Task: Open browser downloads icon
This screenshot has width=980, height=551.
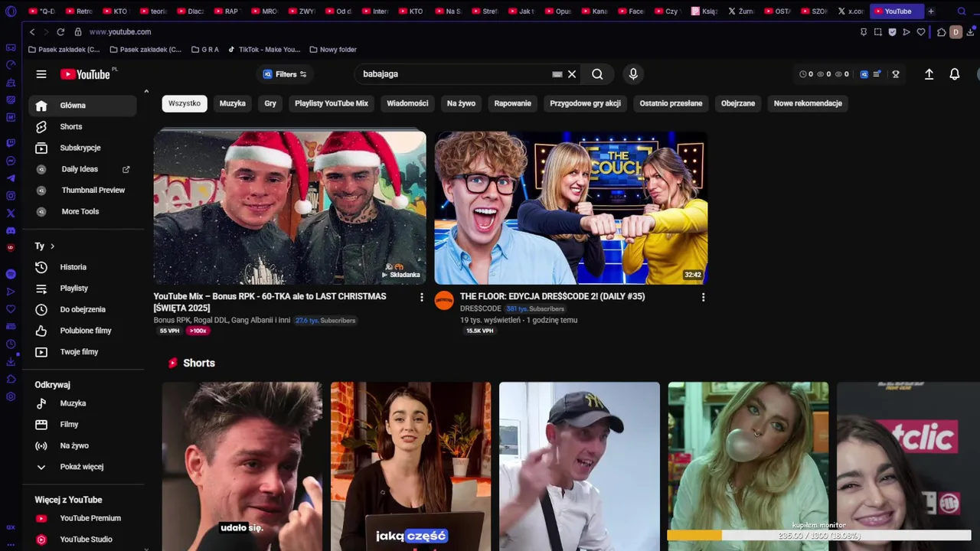Action: pos(971,32)
